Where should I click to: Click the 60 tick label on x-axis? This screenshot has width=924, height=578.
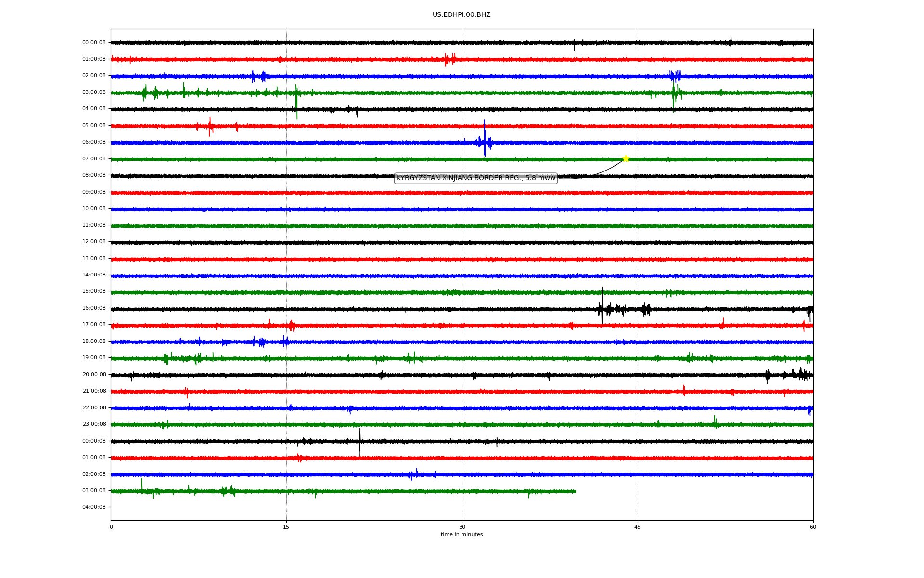(812, 527)
